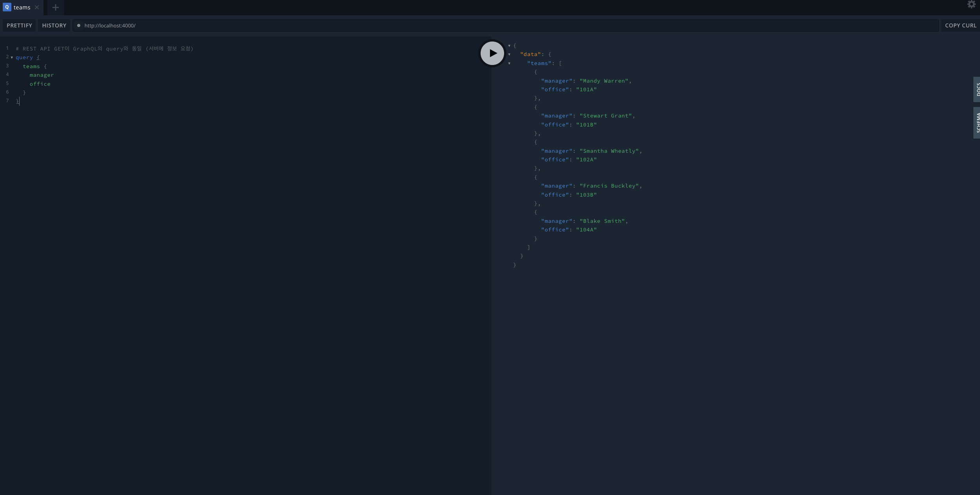Place cursor on manager field in query
The width and height of the screenshot is (980, 495).
[x=42, y=75]
